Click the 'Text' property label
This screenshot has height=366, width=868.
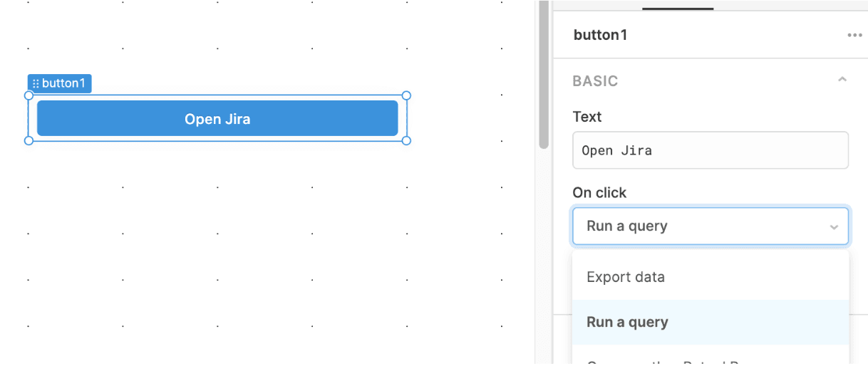click(x=587, y=117)
